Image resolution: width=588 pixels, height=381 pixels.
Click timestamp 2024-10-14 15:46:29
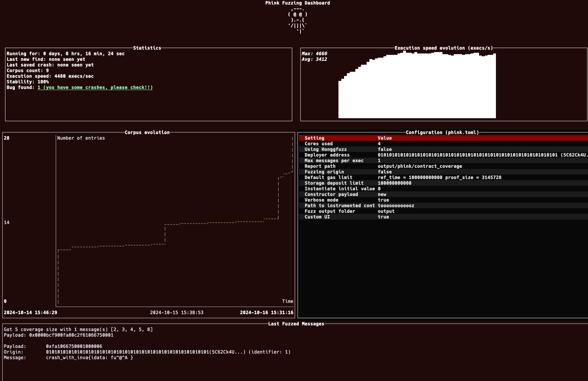[x=30, y=312]
